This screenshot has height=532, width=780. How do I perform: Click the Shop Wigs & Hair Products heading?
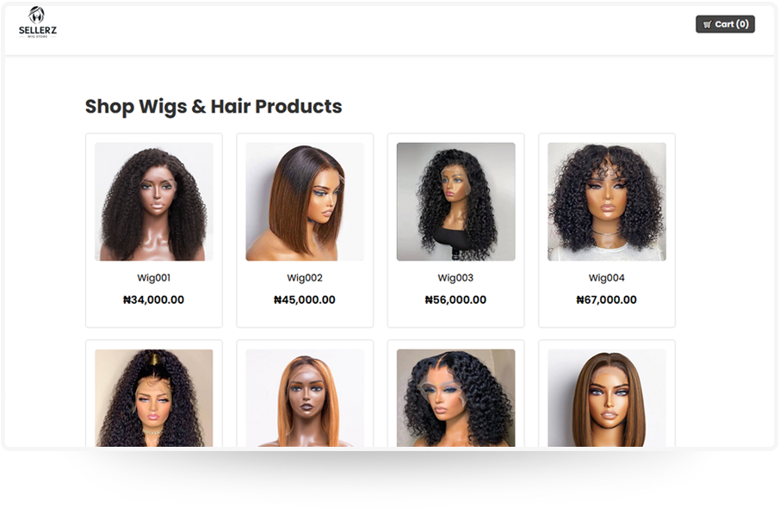point(214,107)
